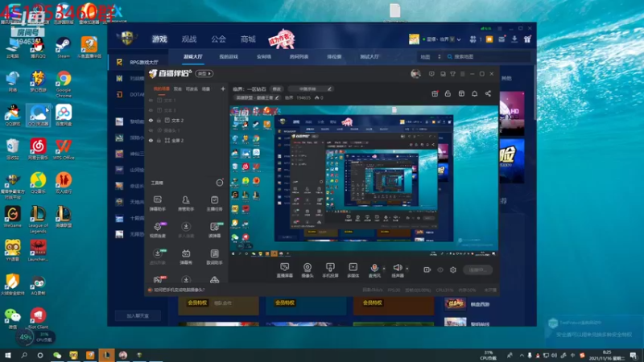Click the bell notification icon
The width and height of the screenshot is (644, 362).
[x=474, y=93]
